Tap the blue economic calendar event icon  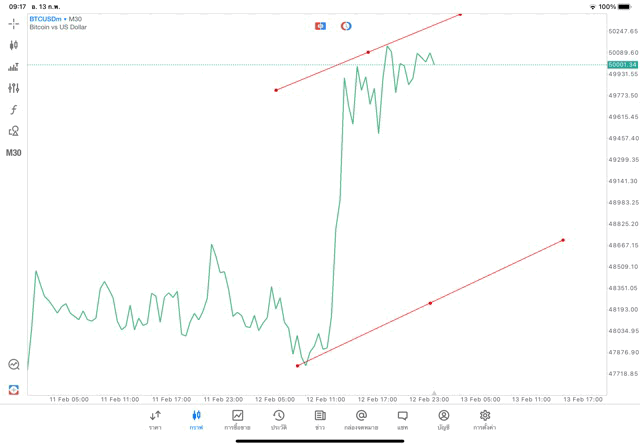pos(321,26)
